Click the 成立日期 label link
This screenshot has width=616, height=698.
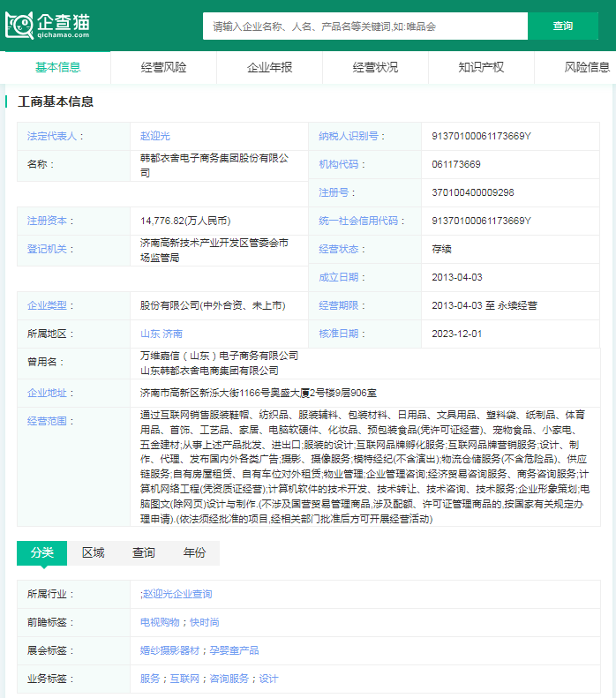pyautogui.click(x=339, y=277)
